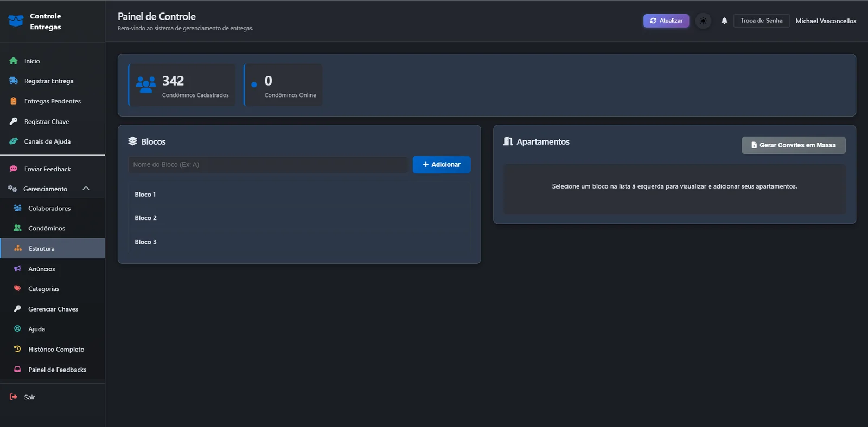The width and height of the screenshot is (868, 427).
Task: Click the Condôminos users icon
Action: [17, 228]
